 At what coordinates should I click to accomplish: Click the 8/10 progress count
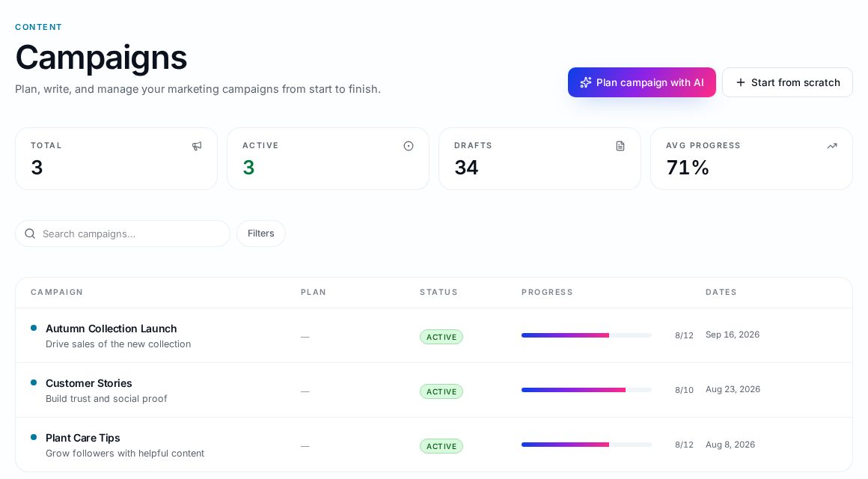[x=684, y=390]
